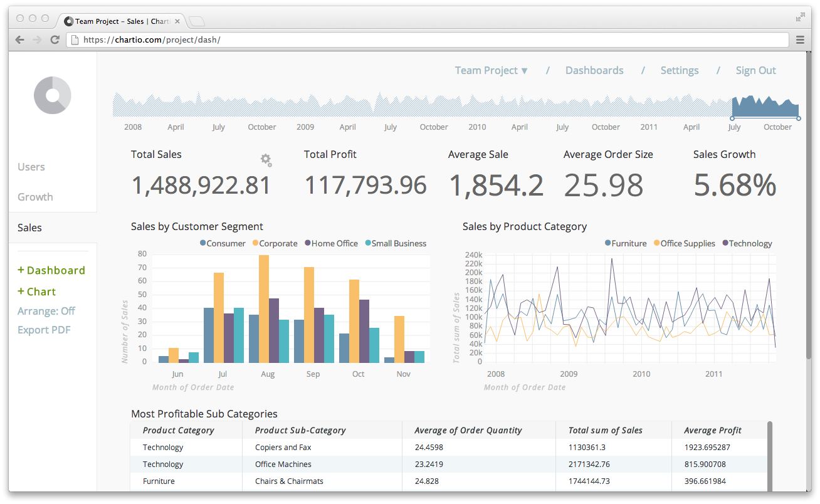The image size is (820, 504).
Task: Click the Sign Out link
Action: click(756, 70)
